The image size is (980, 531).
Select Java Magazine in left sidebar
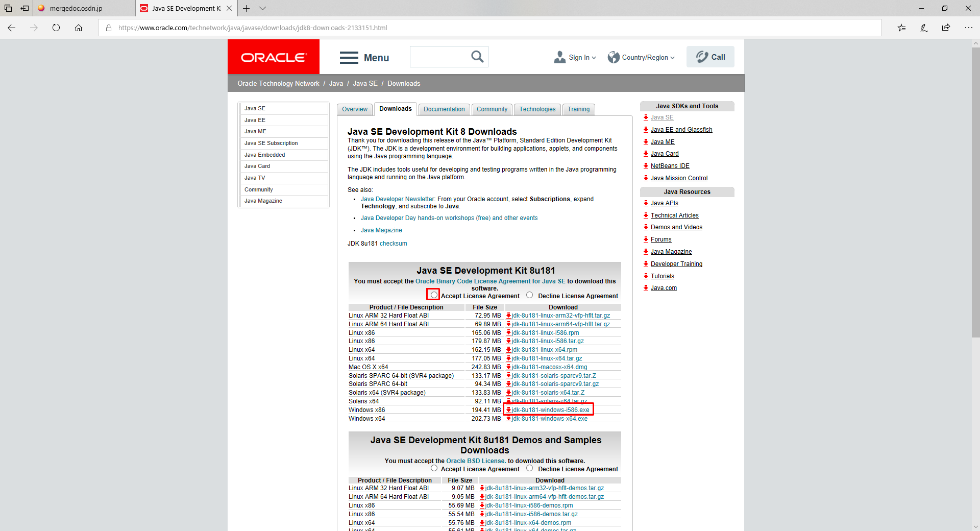click(x=284, y=201)
